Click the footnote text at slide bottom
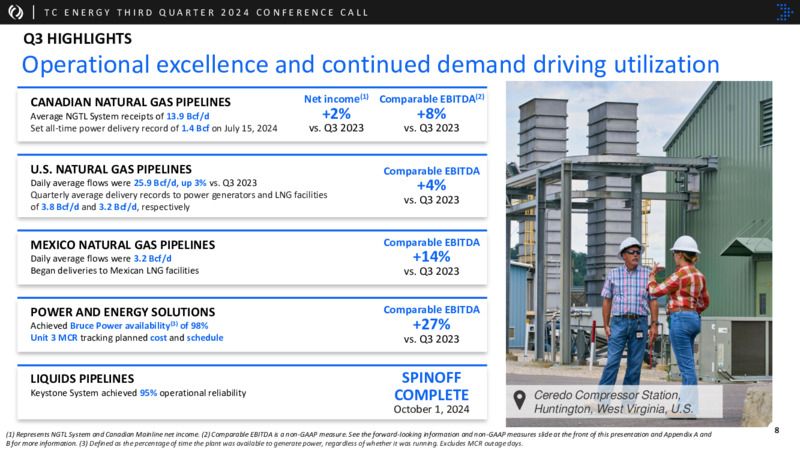The width and height of the screenshot is (800, 450). (358, 439)
